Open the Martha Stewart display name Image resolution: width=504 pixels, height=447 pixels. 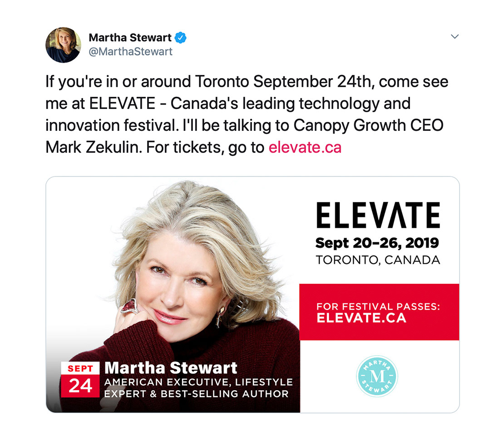(x=130, y=38)
